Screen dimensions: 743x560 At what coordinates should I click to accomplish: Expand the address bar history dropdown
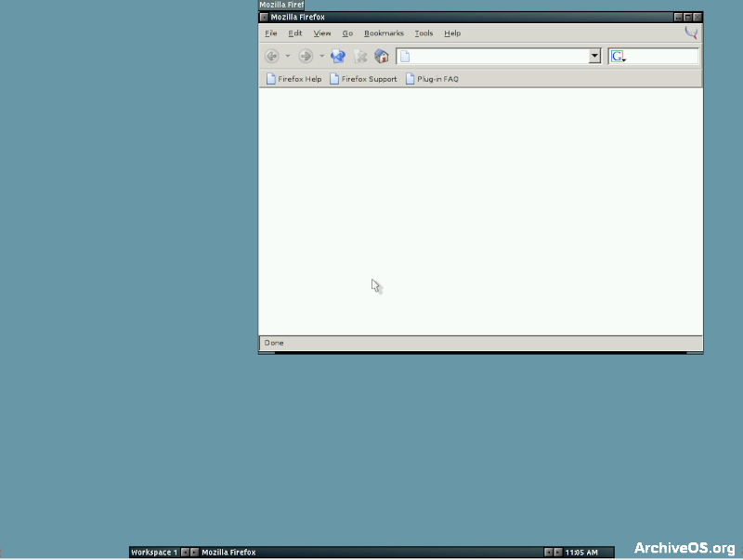click(594, 57)
